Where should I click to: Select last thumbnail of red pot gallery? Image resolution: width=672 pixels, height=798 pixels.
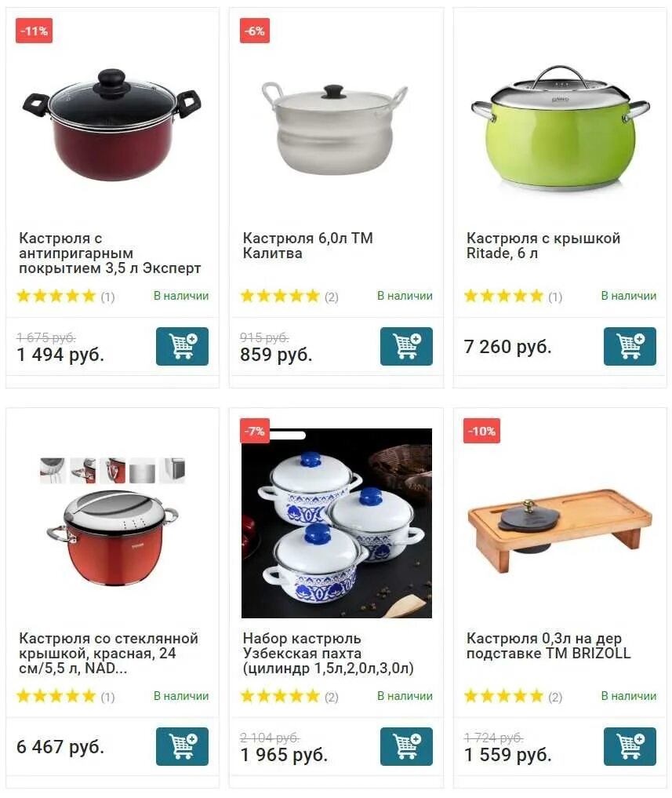coord(173,470)
